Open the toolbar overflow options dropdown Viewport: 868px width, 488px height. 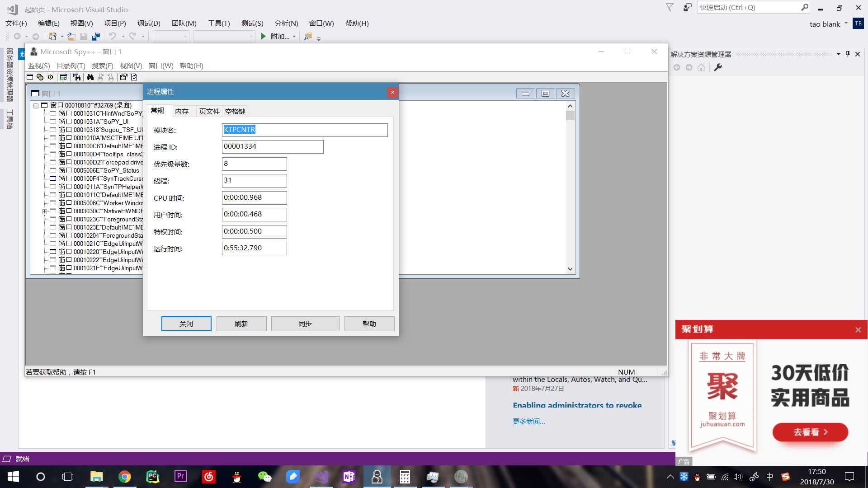pyautogui.click(x=319, y=39)
